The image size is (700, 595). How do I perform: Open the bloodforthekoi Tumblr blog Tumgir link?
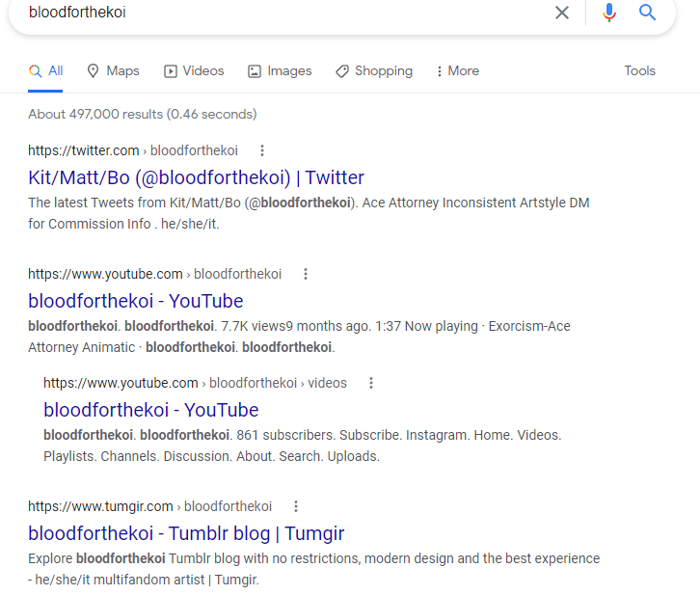[186, 533]
